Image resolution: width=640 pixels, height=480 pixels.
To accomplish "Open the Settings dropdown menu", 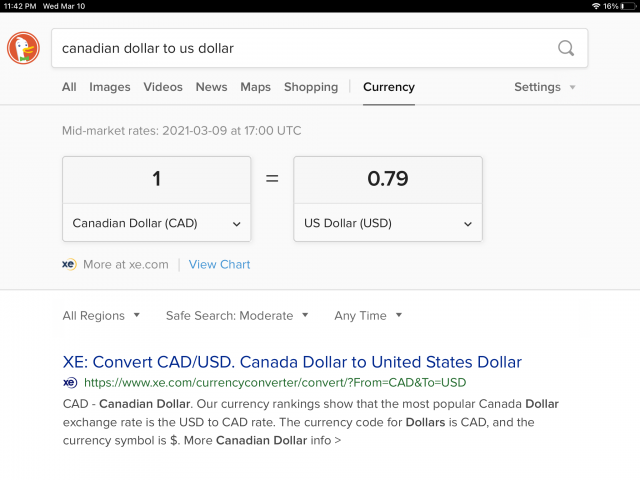I will pyautogui.click(x=544, y=87).
